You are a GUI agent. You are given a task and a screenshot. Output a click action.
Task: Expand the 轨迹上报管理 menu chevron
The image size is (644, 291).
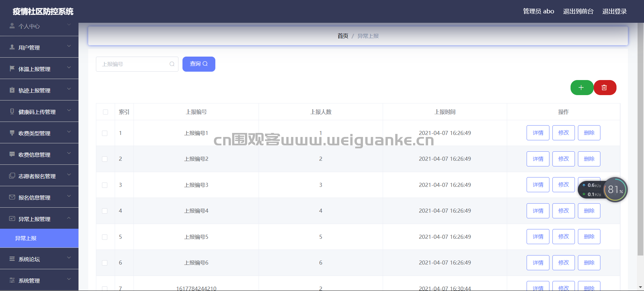(x=69, y=89)
